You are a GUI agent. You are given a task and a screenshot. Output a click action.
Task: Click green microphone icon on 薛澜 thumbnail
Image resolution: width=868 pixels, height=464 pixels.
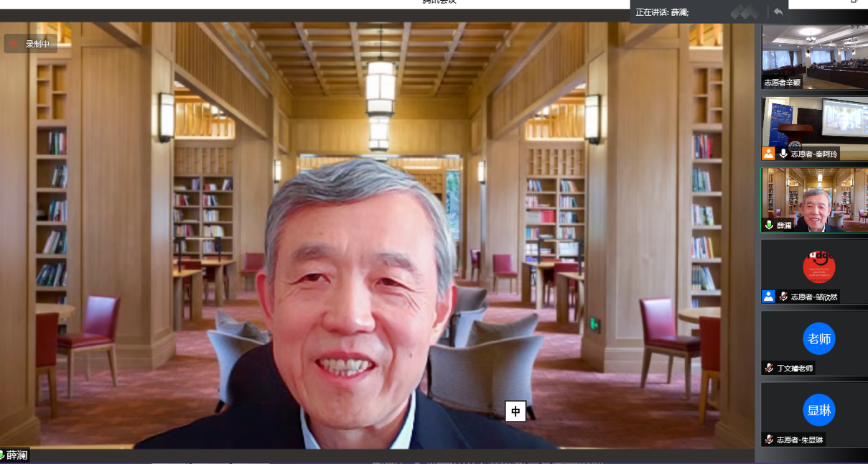pos(769,225)
